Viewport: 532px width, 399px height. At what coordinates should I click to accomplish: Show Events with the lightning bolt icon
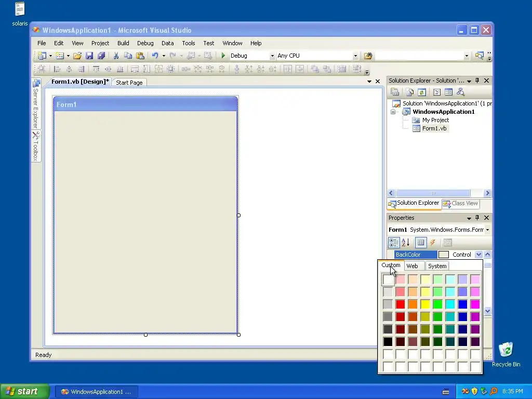coord(433,243)
